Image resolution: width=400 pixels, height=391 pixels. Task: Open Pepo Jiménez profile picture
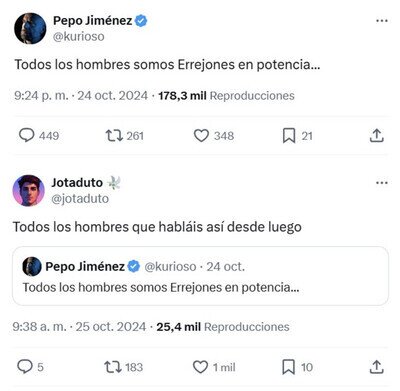30,28
